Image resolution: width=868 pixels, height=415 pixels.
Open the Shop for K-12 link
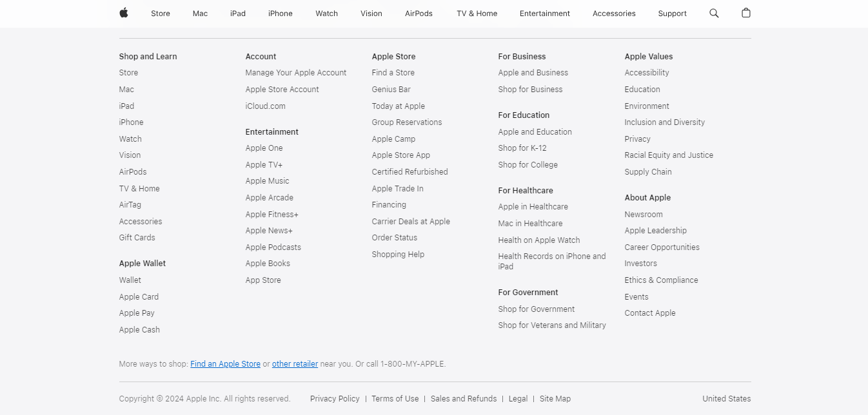(x=522, y=148)
